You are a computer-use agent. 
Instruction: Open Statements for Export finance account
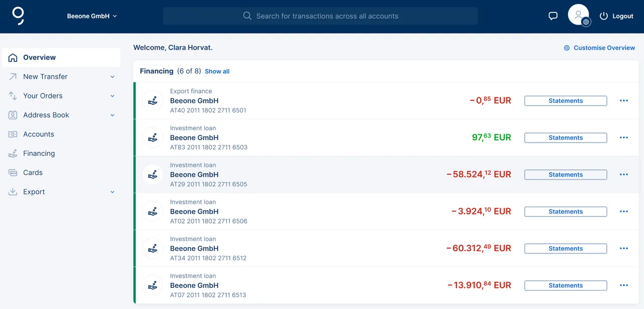[x=566, y=101]
